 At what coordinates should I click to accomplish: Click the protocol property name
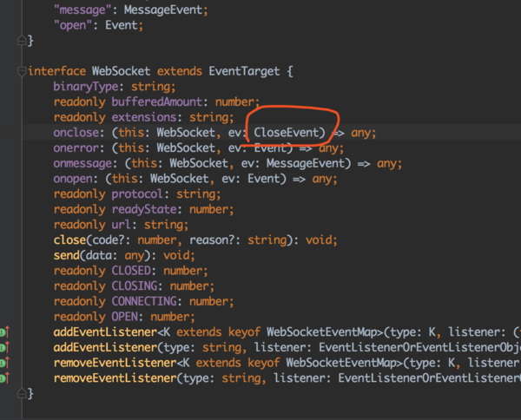(x=137, y=194)
